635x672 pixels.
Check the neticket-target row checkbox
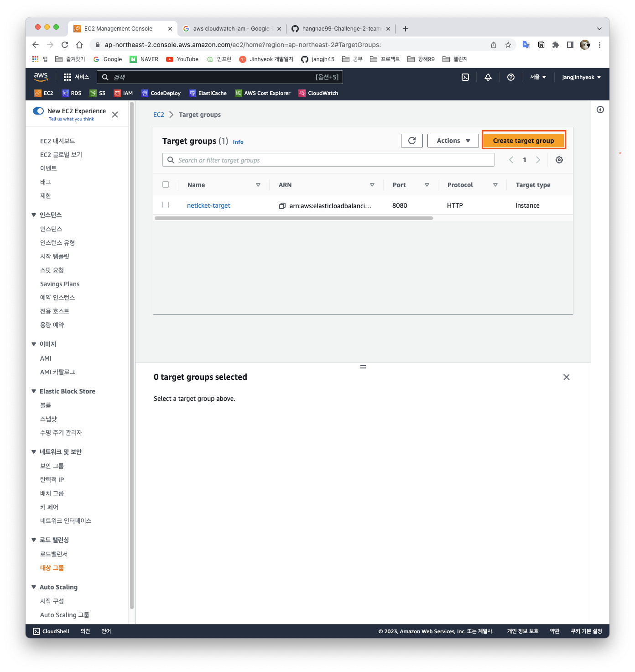click(166, 205)
